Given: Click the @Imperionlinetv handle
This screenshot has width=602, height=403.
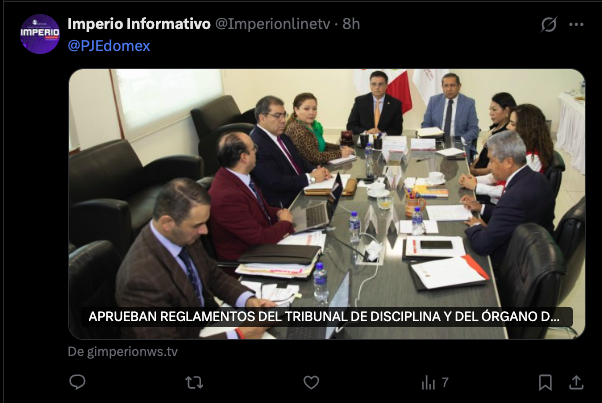Looking at the screenshot, I should (273, 24).
